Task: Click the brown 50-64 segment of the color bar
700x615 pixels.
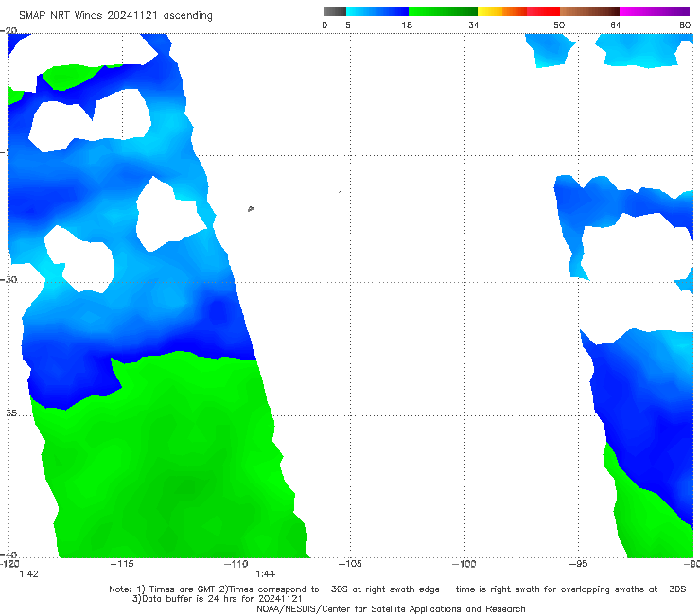Action: click(x=589, y=11)
